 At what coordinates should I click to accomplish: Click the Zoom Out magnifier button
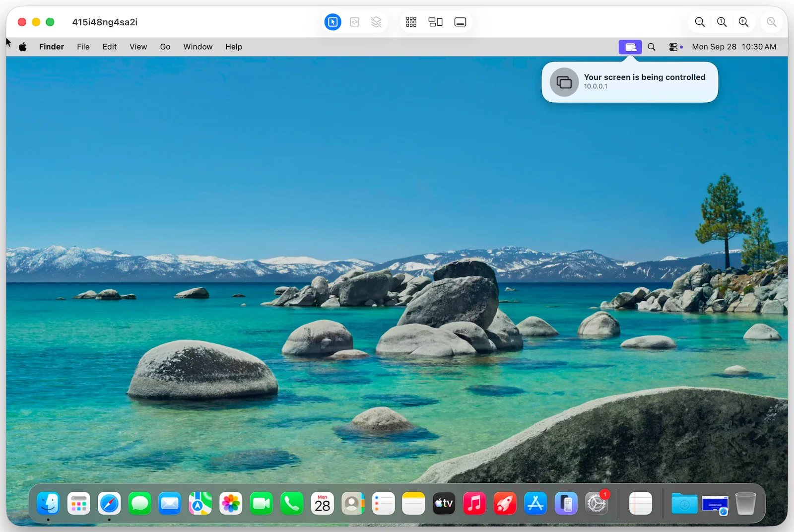(700, 22)
